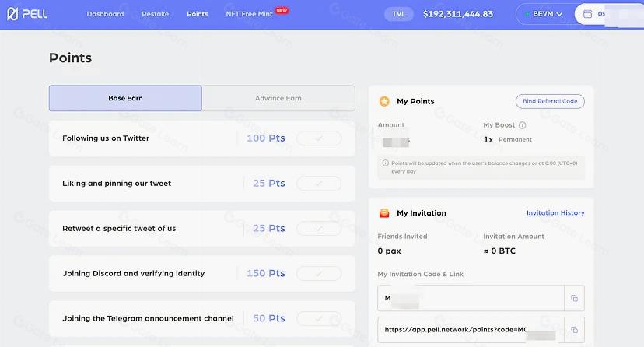Open the Invitation History link
Image resolution: width=644 pixels, height=347 pixels.
click(555, 212)
